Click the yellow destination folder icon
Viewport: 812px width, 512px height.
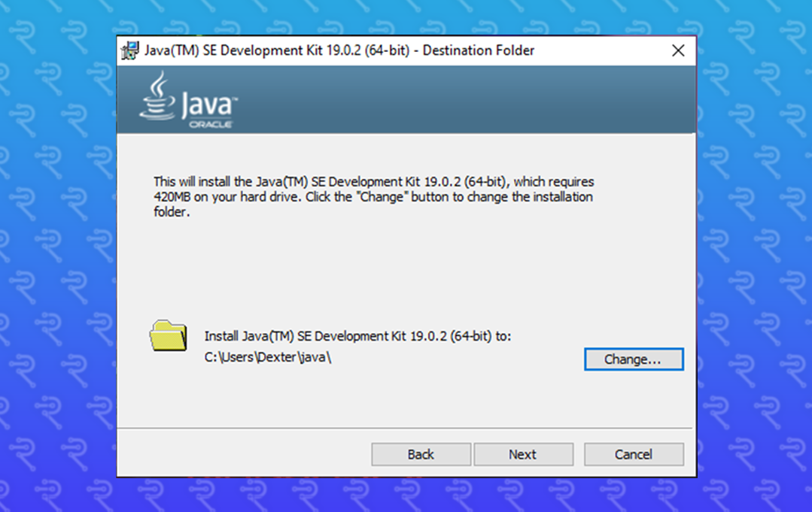pos(168,335)
